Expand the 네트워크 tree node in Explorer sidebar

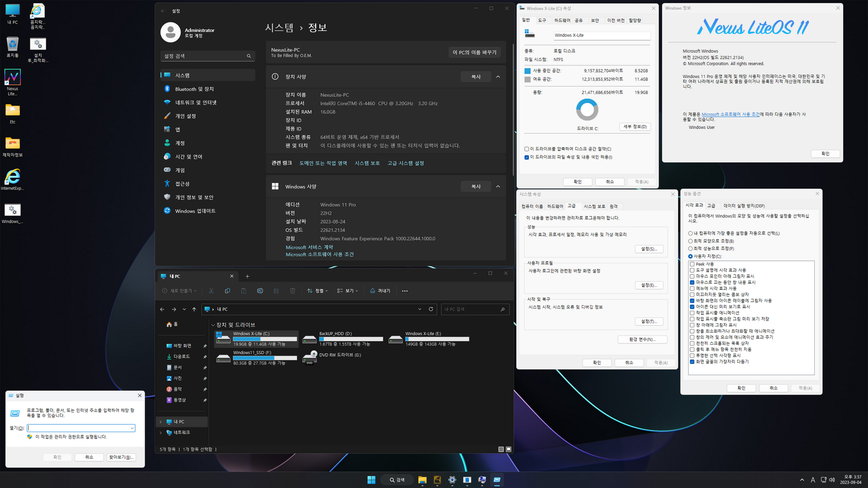click(x=161, y=433)
